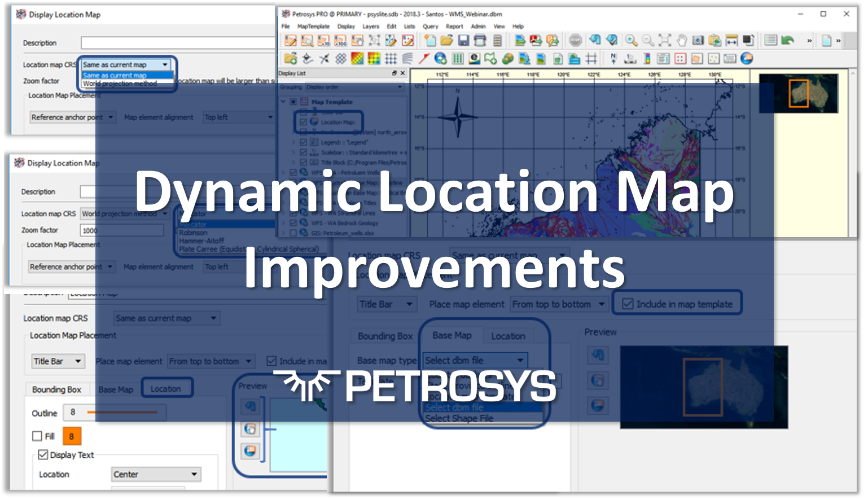The height and width of the screenshot is (499, 868).
Task: Click the Zoom factor 1000 input field
Action: tap(122, 230)
